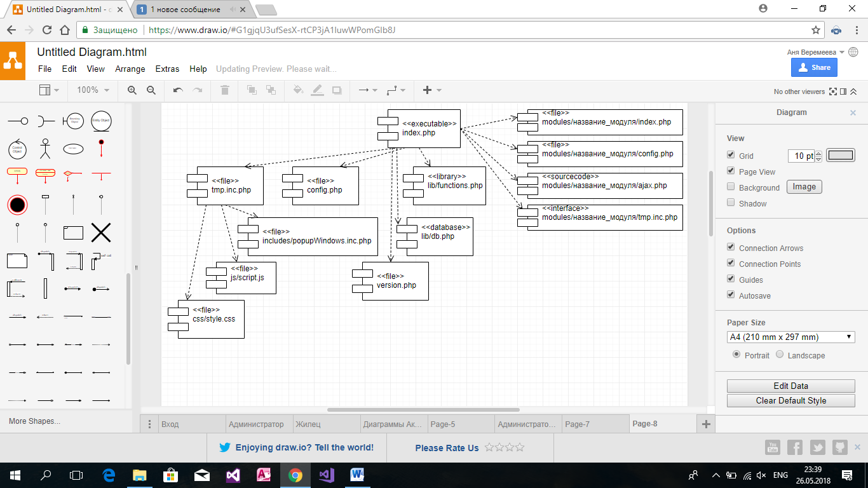Open the File menu
The height and width of the screenshot is (488, 868).
pyautogui.click(x=44, y=69)
